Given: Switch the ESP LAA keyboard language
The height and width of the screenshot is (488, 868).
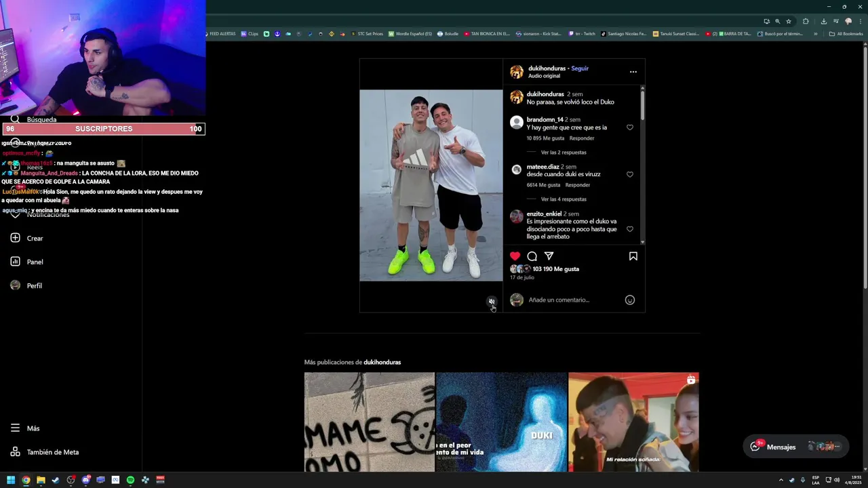Looking at the screenshot, I should tap(816, 480).
